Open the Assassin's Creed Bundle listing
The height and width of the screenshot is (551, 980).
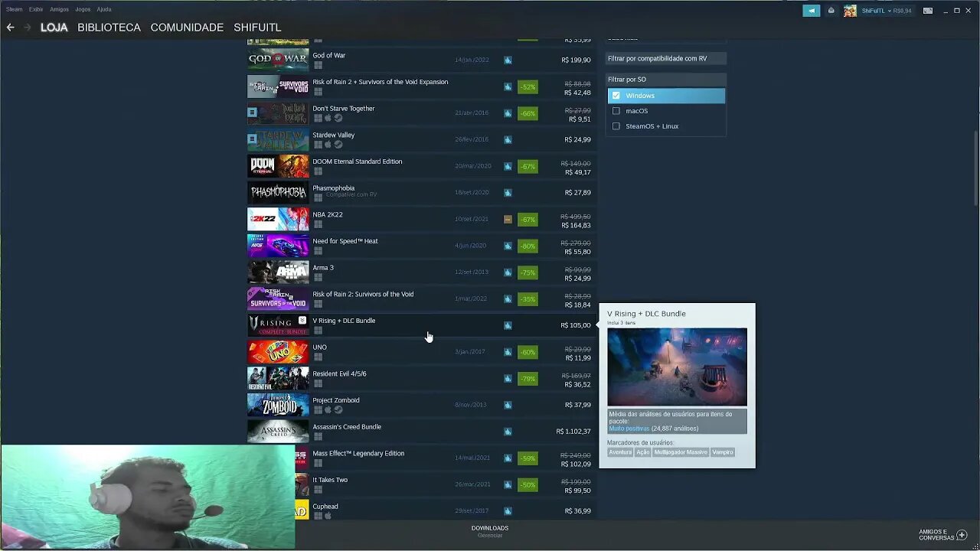coord(421,432)
